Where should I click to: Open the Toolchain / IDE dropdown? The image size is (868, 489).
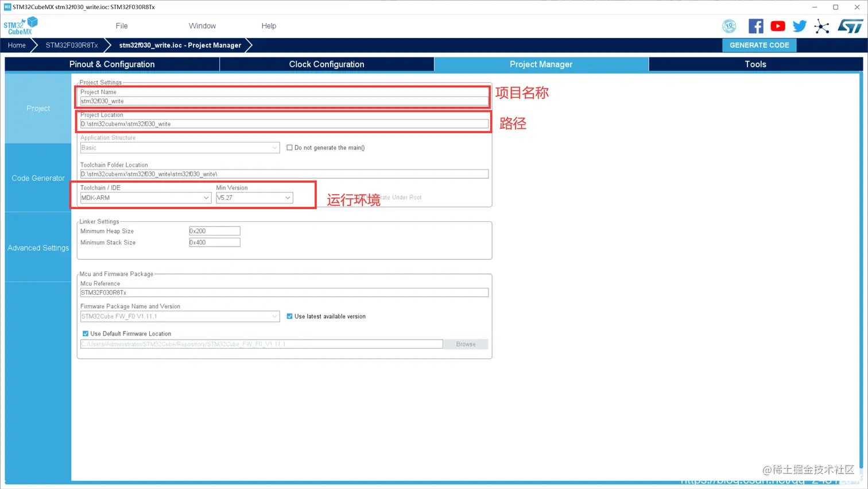point(146,198)
